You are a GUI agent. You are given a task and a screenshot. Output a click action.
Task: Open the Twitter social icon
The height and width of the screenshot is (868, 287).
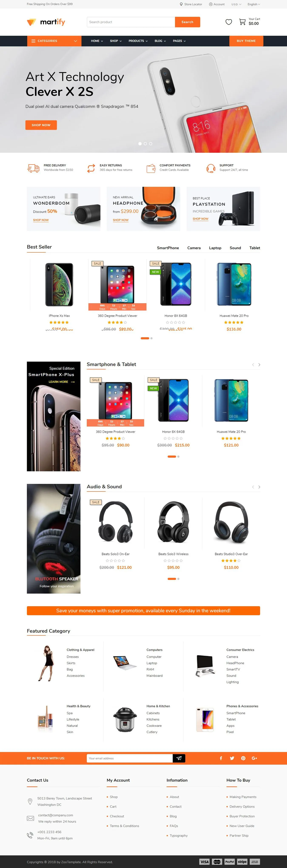tap(232, 758)
